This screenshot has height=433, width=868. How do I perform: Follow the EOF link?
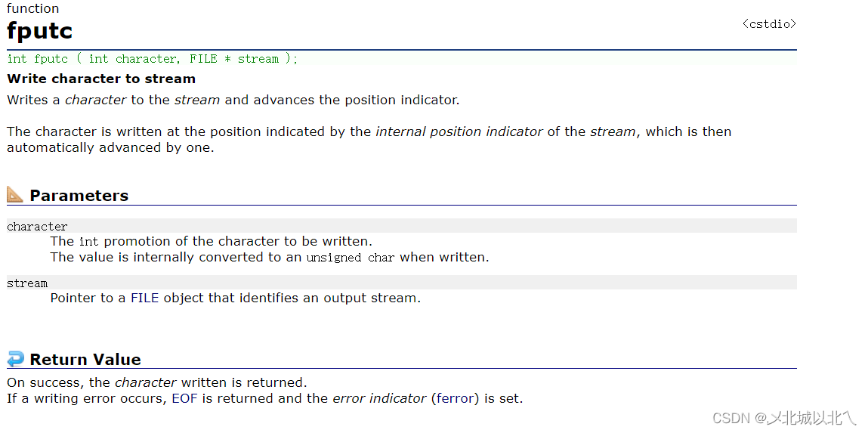click(184, 398)
